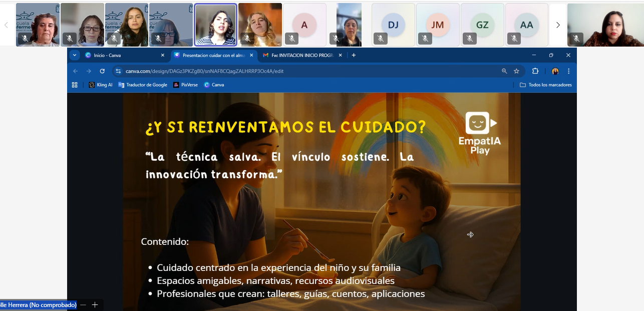
Task: Open Todos los marcadores folder
Action: click(545, 85)
